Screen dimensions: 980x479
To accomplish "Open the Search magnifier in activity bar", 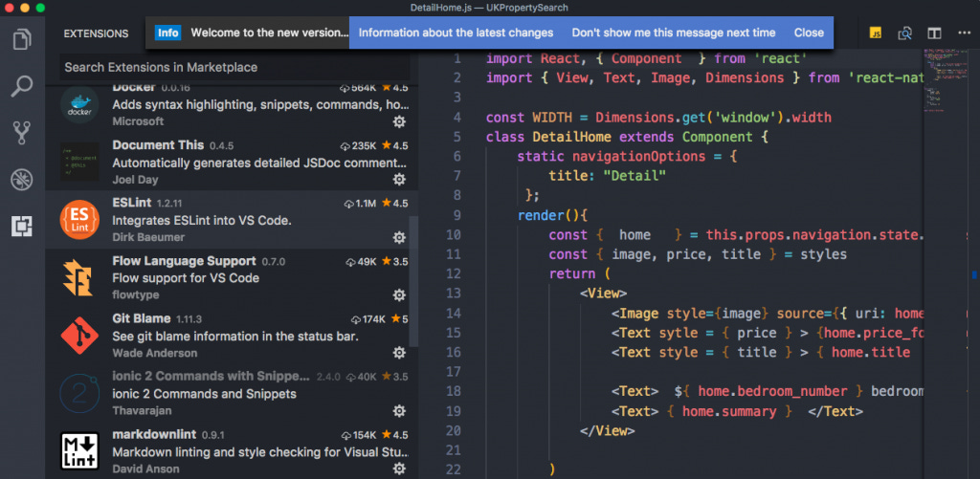I will (x=22, y=86).
